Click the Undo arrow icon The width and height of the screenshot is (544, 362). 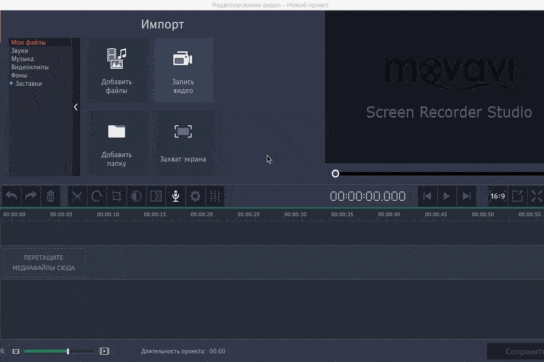point(11,196)
